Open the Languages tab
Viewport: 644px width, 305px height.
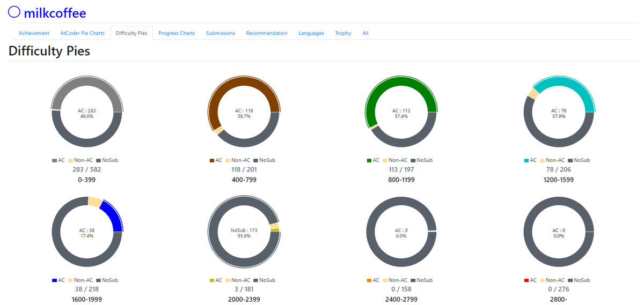click(311, 33)
